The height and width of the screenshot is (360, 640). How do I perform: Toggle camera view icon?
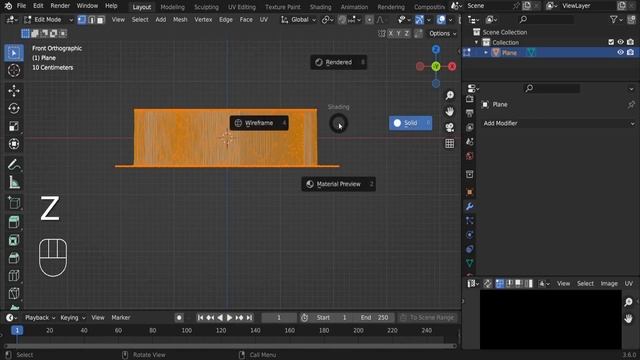point(449,127)
